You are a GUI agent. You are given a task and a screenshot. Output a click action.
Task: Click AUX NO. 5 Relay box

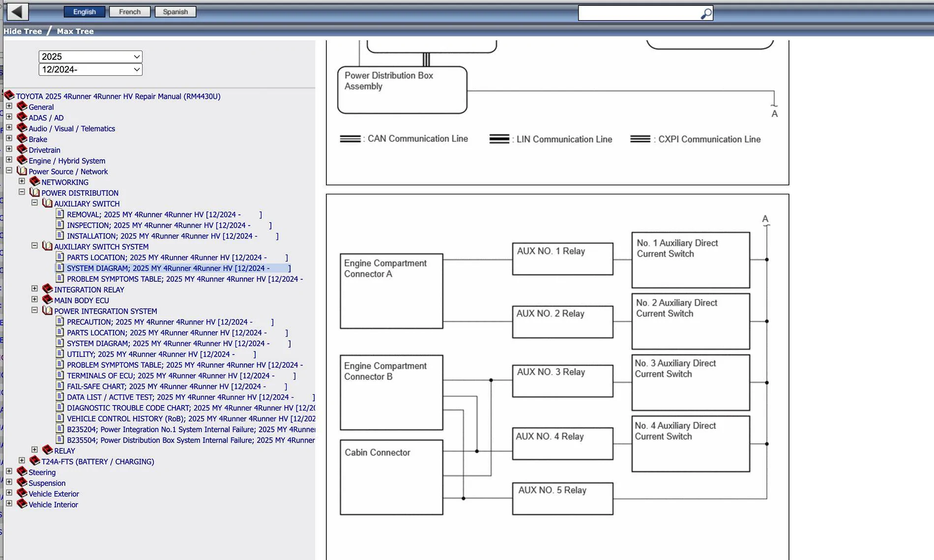pyautogui.click(x=562, y=499)
